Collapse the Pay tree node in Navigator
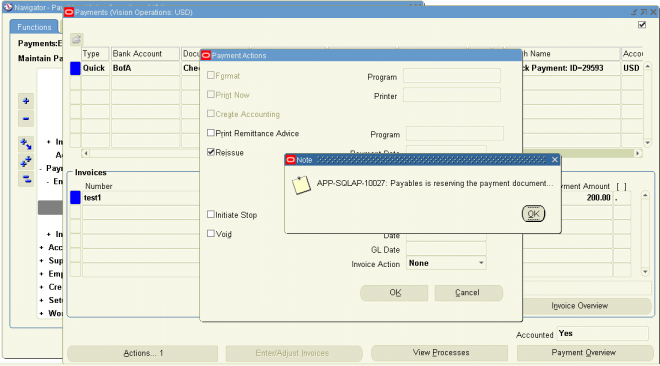The height and width of the screenshot is (366, 660). coord(41,169)
